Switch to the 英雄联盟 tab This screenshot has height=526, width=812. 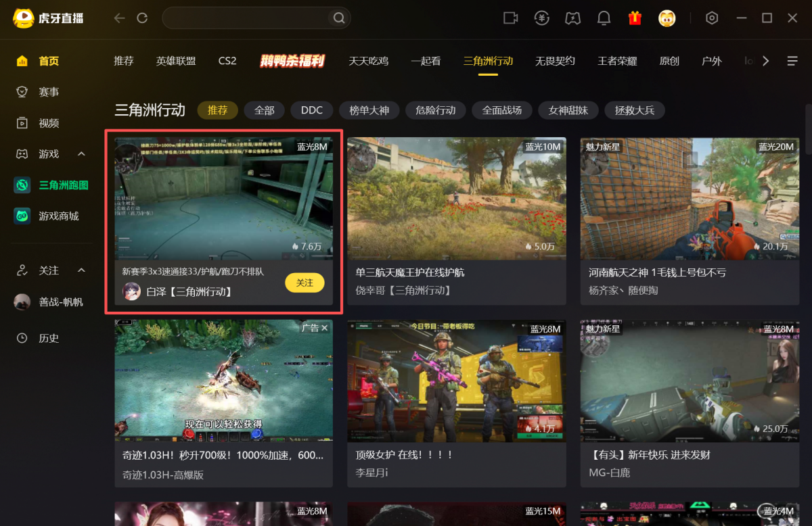click(176, 61)
